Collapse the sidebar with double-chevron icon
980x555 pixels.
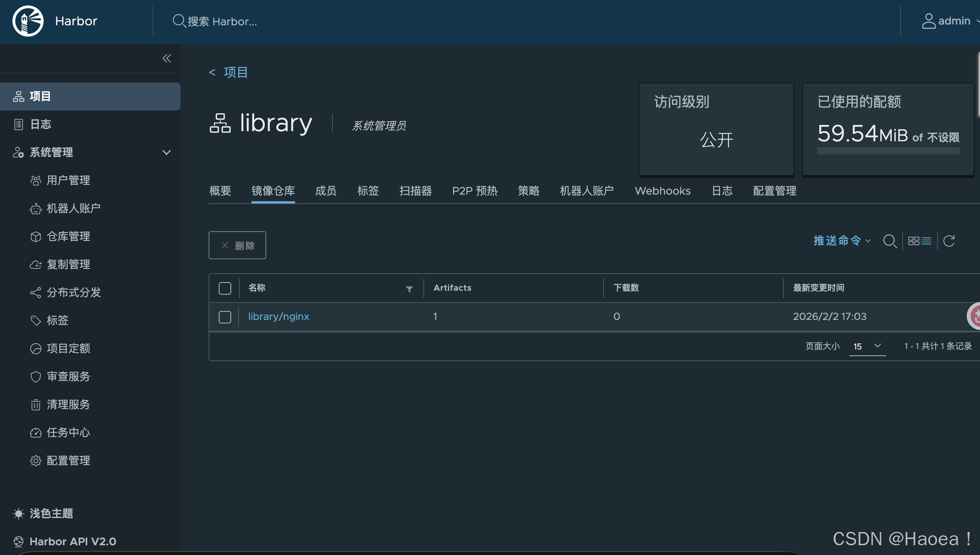coord(167,58)
